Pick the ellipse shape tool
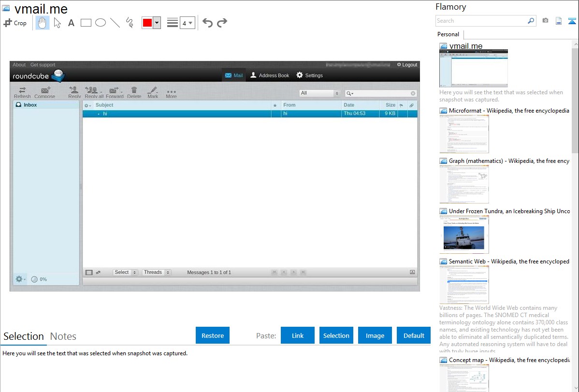This screenshot has height=392, width=579. pos(101,23)
